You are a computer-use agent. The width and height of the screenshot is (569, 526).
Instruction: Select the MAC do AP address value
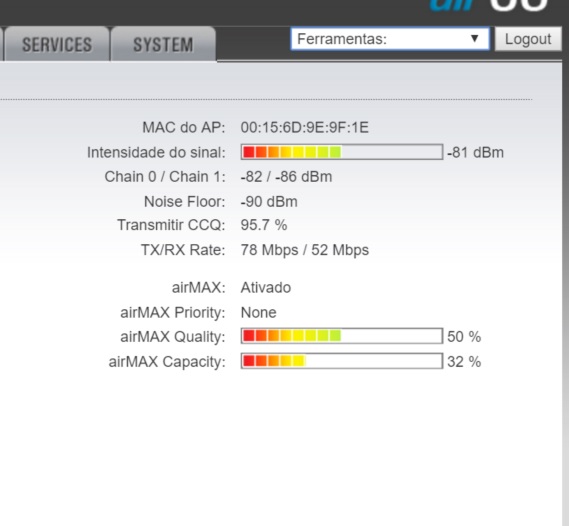pyautogui.click(x=305, y=128)
